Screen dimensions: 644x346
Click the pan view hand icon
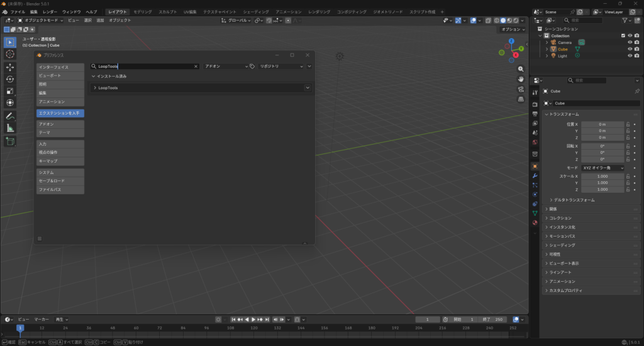tap(521, 79)
